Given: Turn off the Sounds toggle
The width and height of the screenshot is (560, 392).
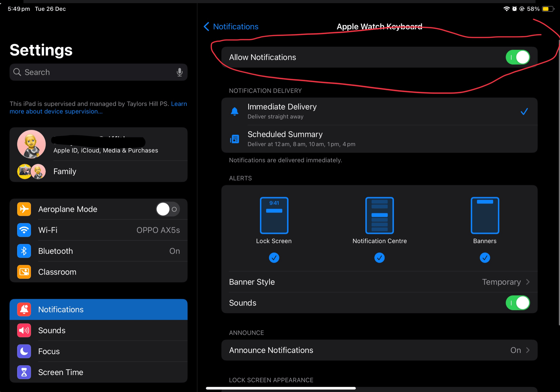Looking at the screenshot, I should point(517,303).
